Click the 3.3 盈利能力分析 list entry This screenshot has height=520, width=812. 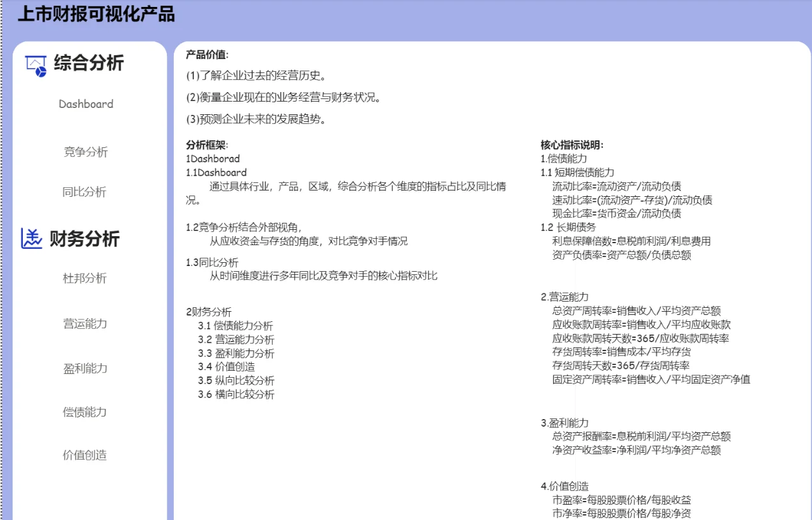236,354
